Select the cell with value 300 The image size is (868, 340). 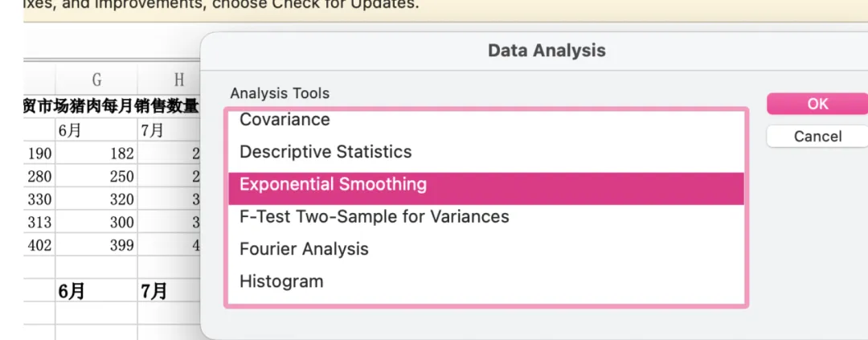(x=96, y=223)
